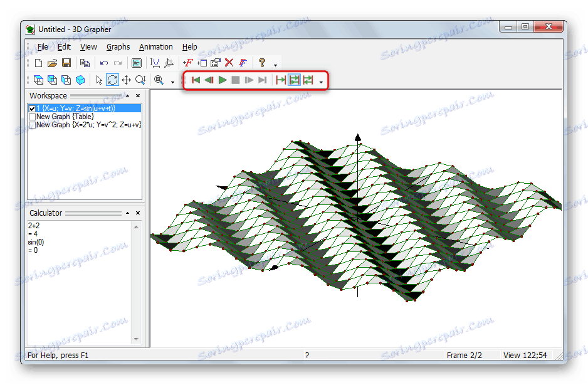
Task: Close the Calculator panel
Action: pos(138,213)
